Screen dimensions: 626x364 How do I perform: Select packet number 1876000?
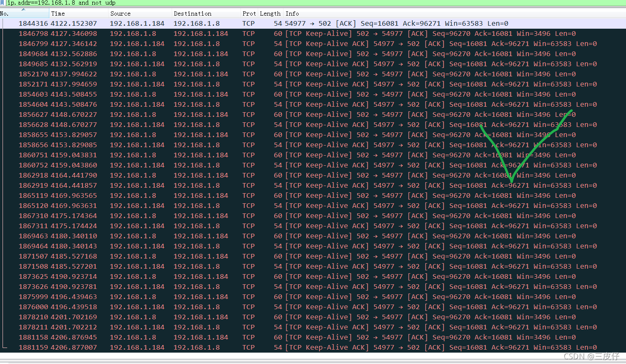313,307
